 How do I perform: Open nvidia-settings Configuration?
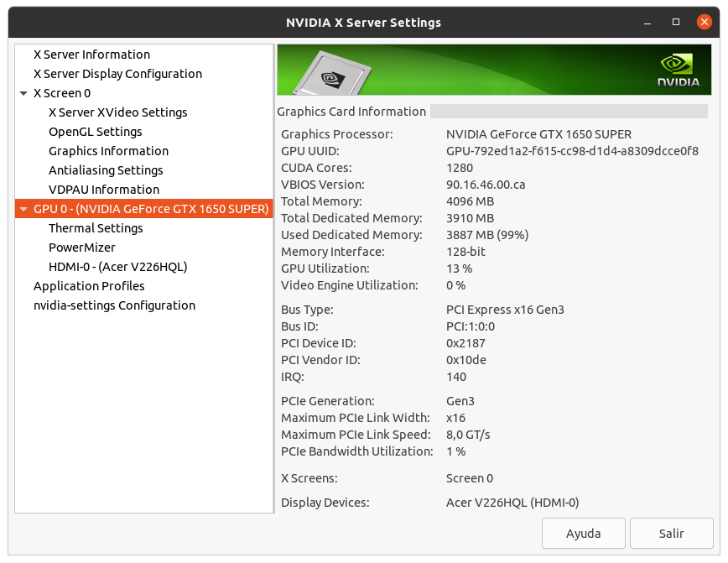114,305
